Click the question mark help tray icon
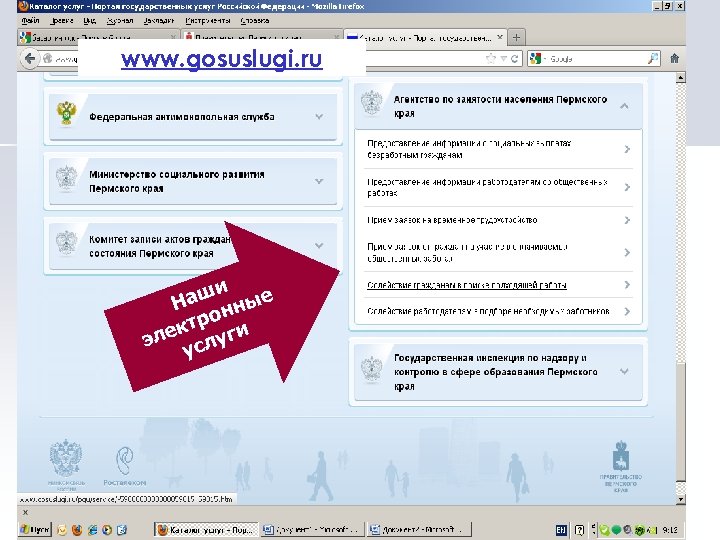The height and width of the screenshot is (540, 720). click(579, 530)
